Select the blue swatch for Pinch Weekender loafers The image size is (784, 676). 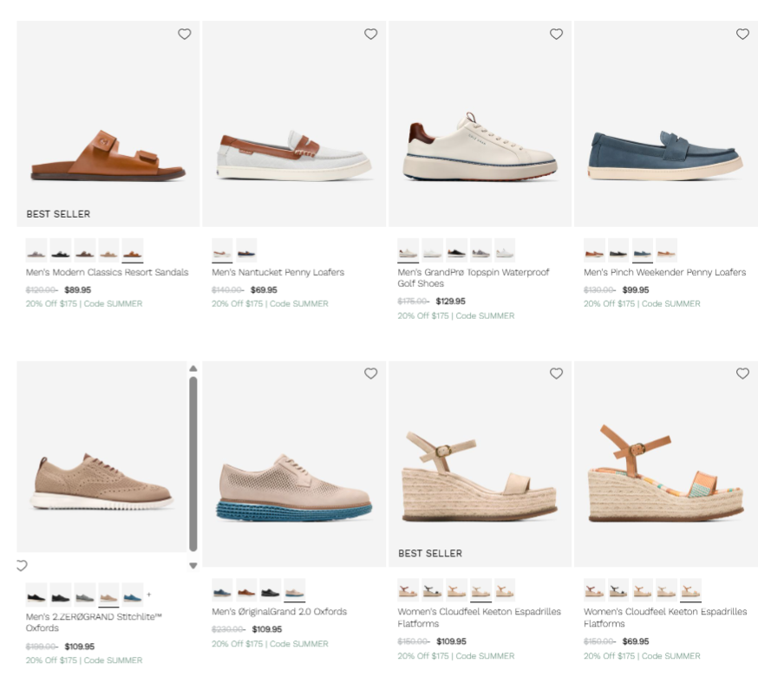point(643,251)
